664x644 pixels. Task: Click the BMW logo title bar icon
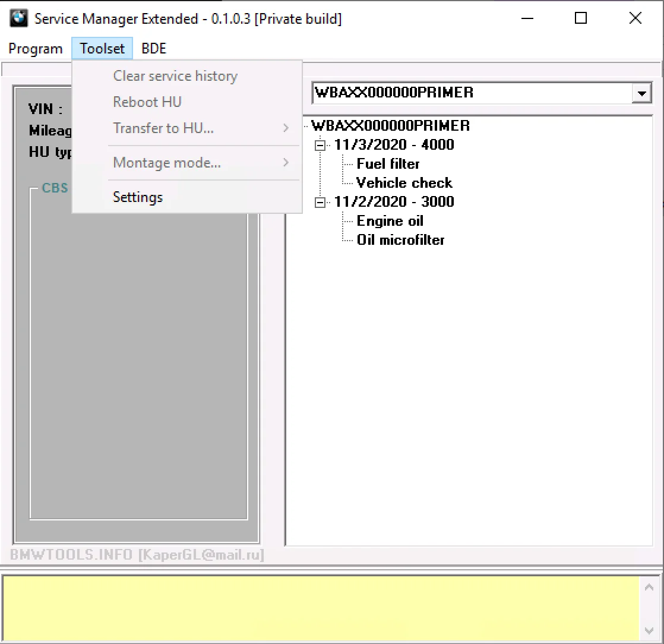coord(19,18)
